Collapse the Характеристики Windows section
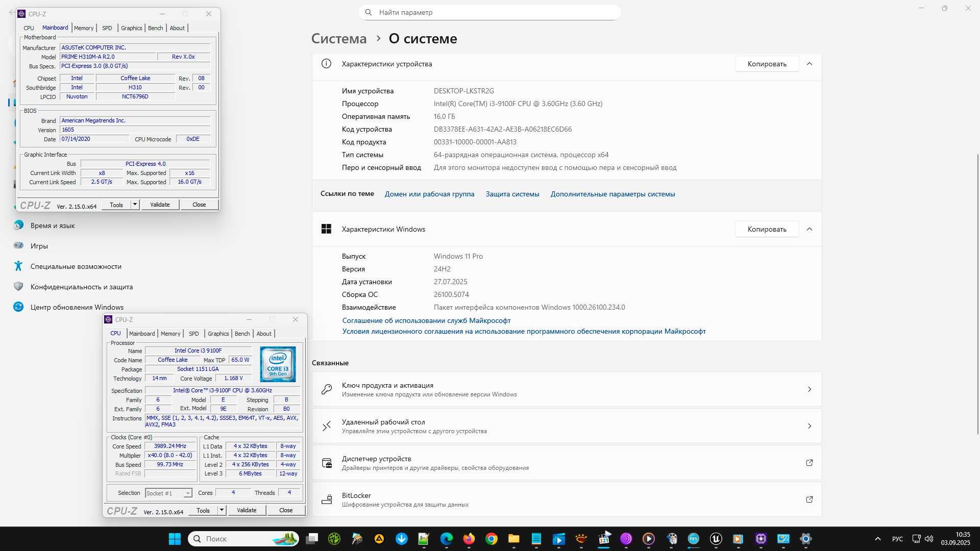980x551 pixels. point(810,229)
